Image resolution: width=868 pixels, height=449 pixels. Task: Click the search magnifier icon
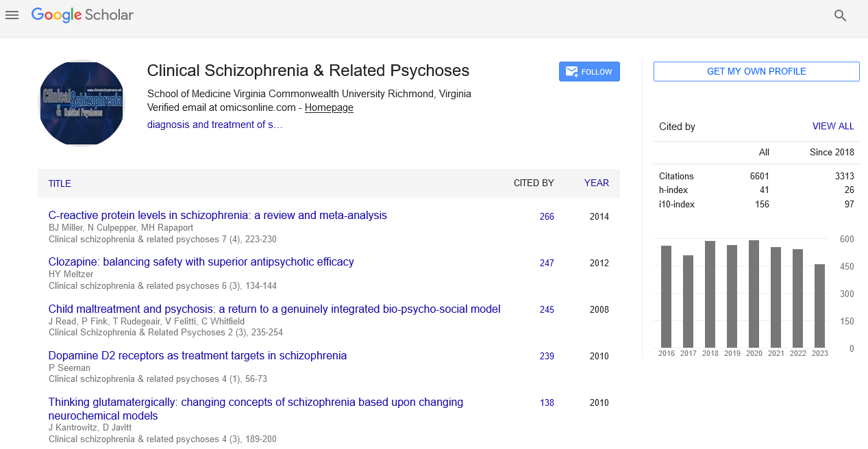[840, 16]
